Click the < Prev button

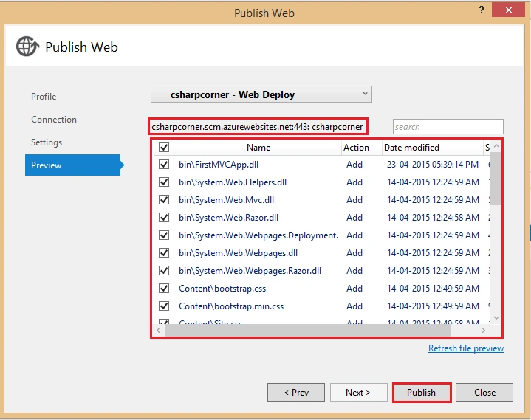[x=296, y=392]
